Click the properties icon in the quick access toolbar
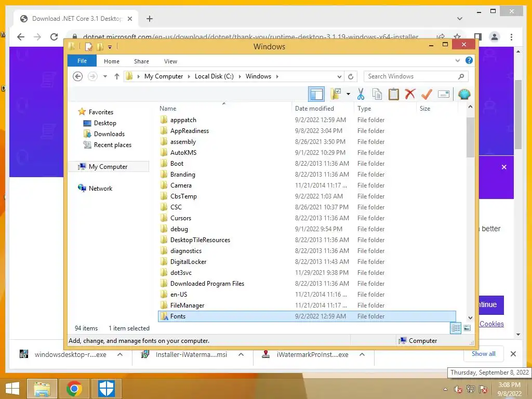The width and height of the screenshot is (532, 399). (x=88, y=46)
